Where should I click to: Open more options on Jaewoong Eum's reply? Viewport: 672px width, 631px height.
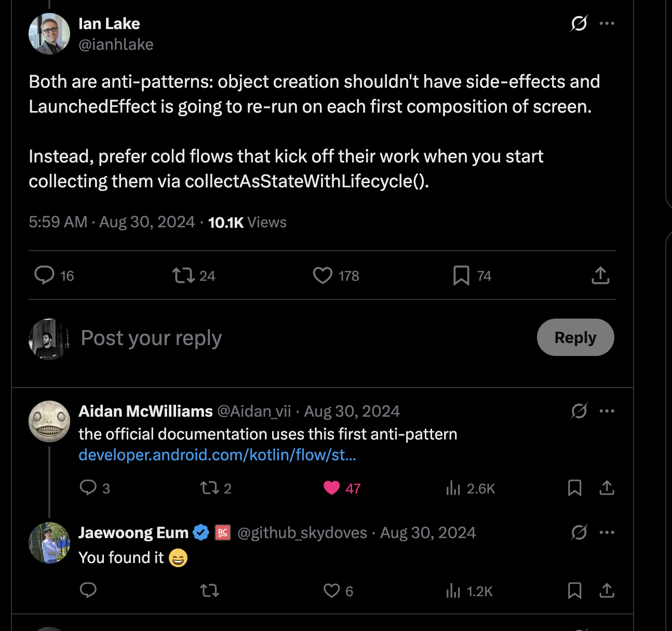[607, 532]
